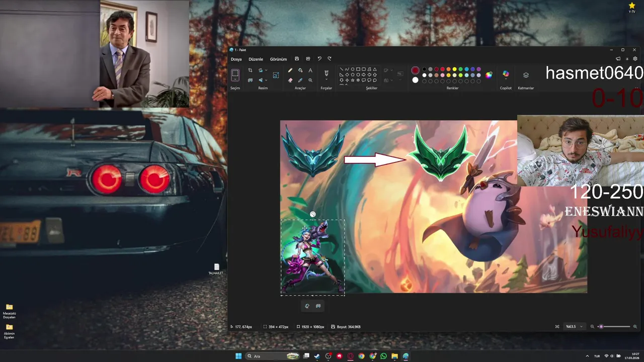Viewport: 644px width, 362px height.
Task: Select Abimin Eşyaları folder on desktop
Action: (x=9, y=331)
